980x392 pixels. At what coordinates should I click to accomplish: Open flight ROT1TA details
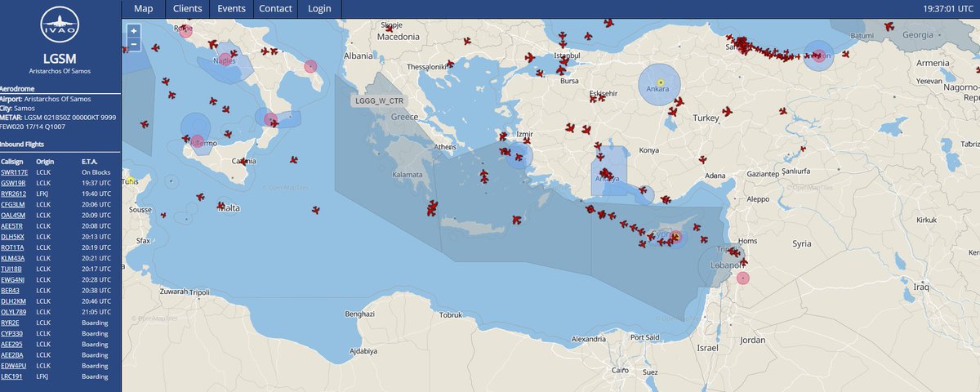click(12, 247)
